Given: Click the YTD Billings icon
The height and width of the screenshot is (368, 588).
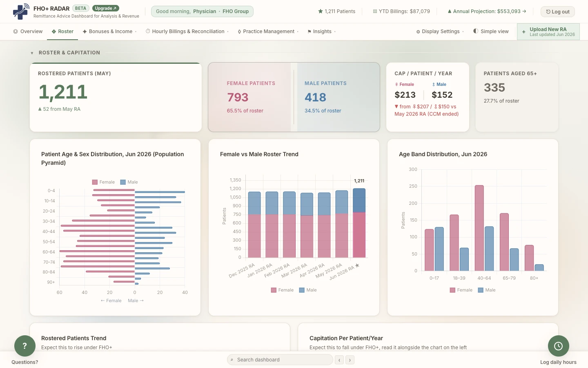Looking at the screenshot, I should (x=375, y=11).
